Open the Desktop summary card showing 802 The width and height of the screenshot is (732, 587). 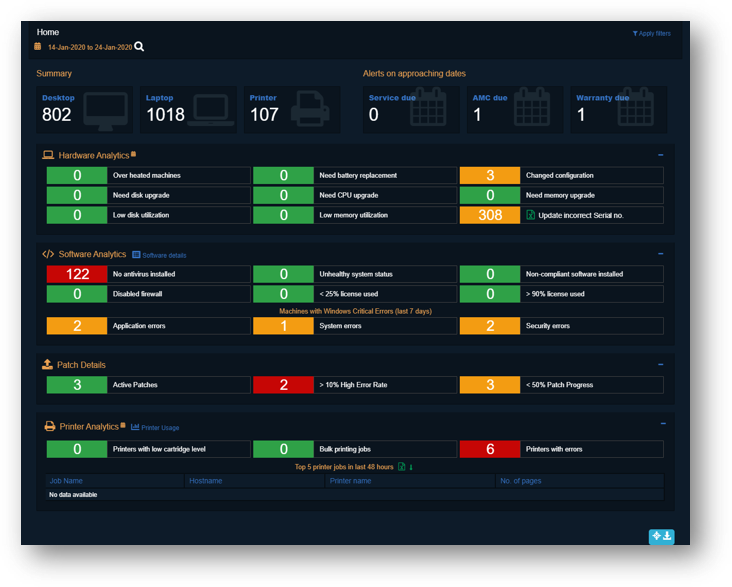tap(84, 109)
